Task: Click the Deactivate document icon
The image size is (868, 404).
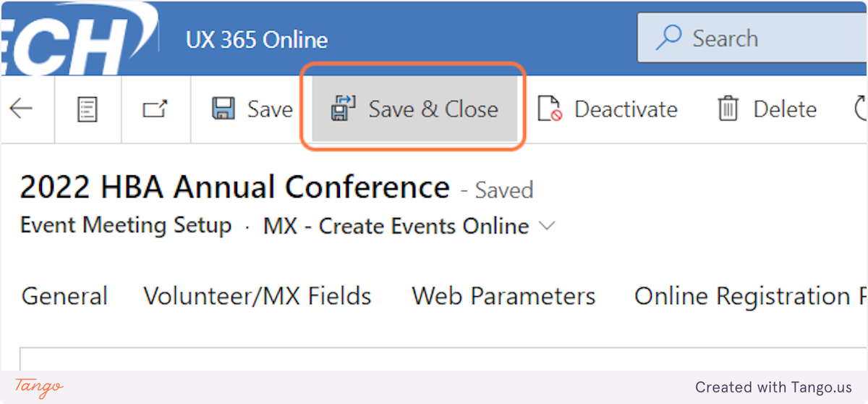Action: (x=550, y=109)
